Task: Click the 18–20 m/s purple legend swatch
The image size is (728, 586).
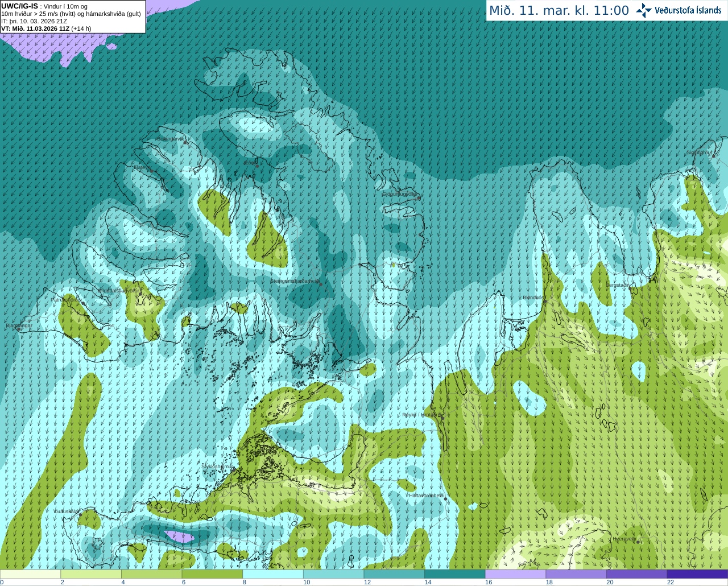Action: point(576,574)
